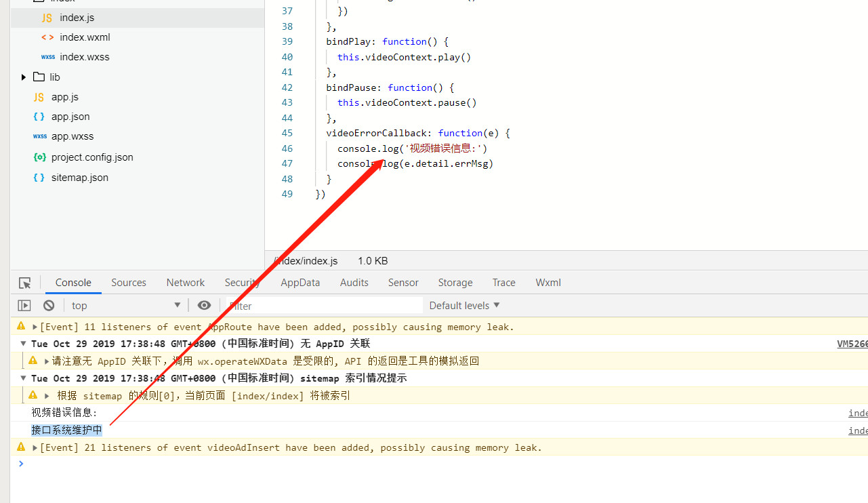Open the top context dropdown
This screenshot has height=503, width=868.
coord(126,306)
